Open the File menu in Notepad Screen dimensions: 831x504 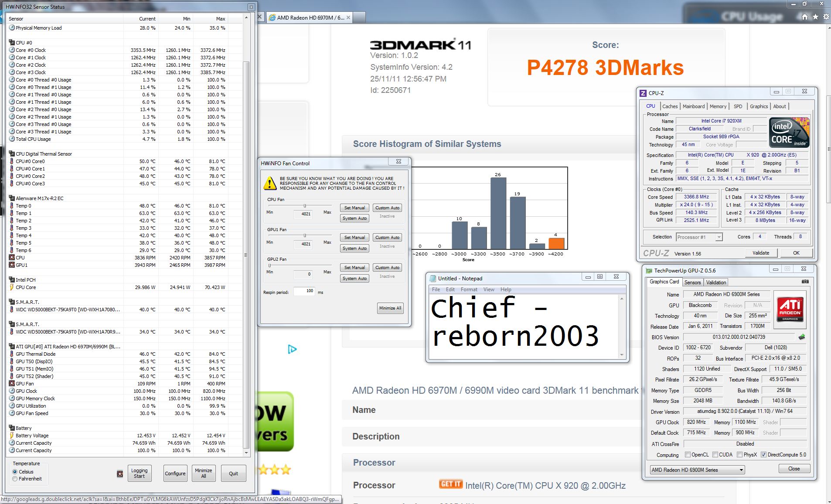tap(436, 289)
